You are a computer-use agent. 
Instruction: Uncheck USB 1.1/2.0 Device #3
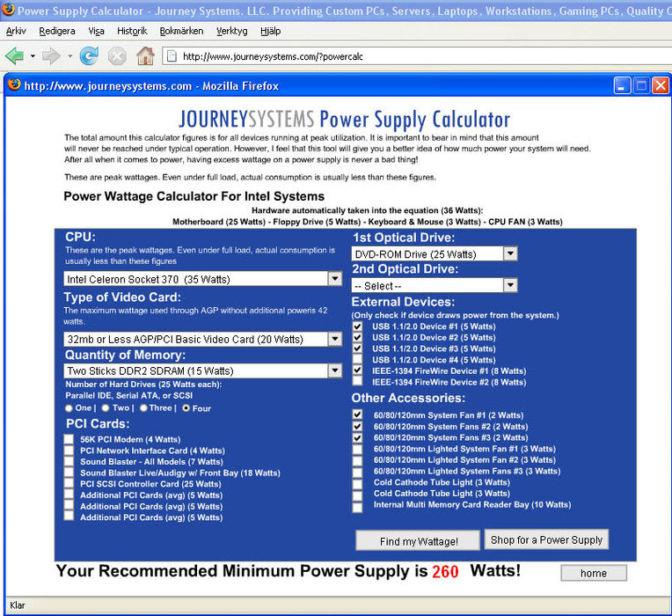[x=357, y=348]
